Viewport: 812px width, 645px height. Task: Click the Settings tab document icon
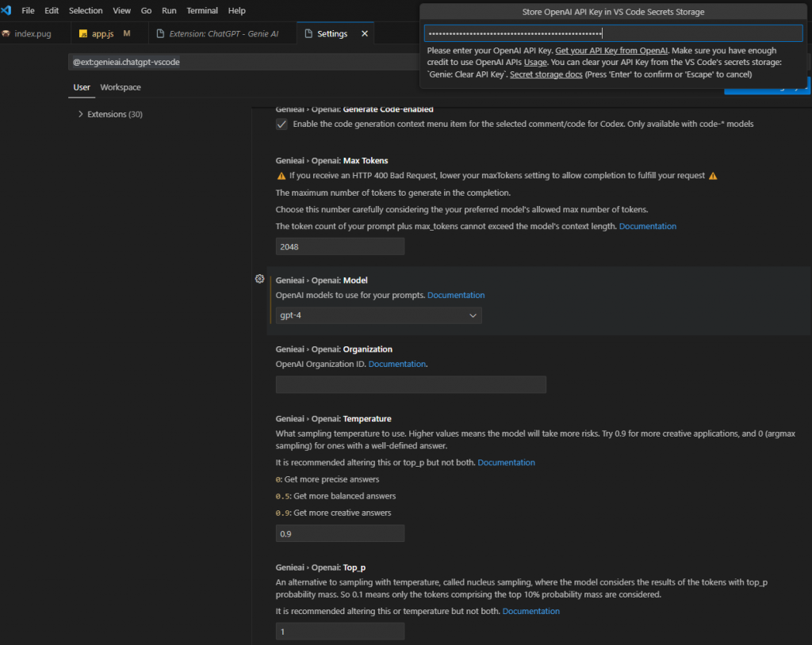[308, 33]
